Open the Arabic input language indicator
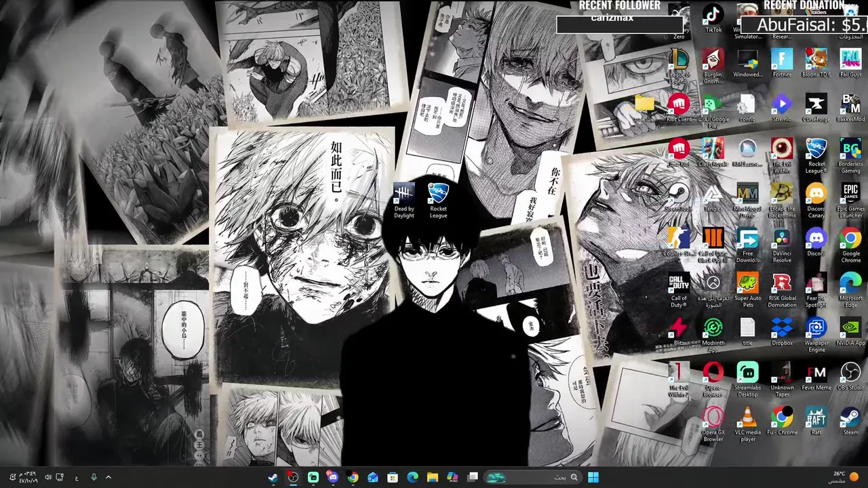This screenshot has height=488, width=868. click(x=77, y=477)
